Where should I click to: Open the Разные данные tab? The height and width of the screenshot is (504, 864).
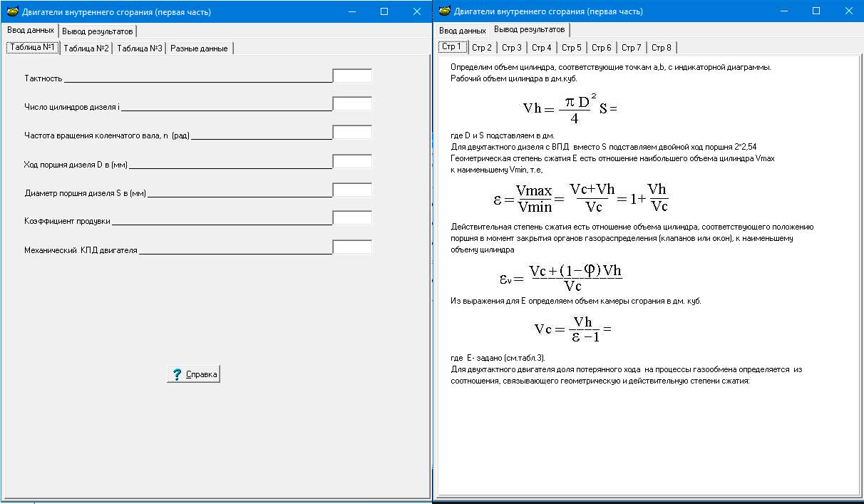tap(200, 48)
